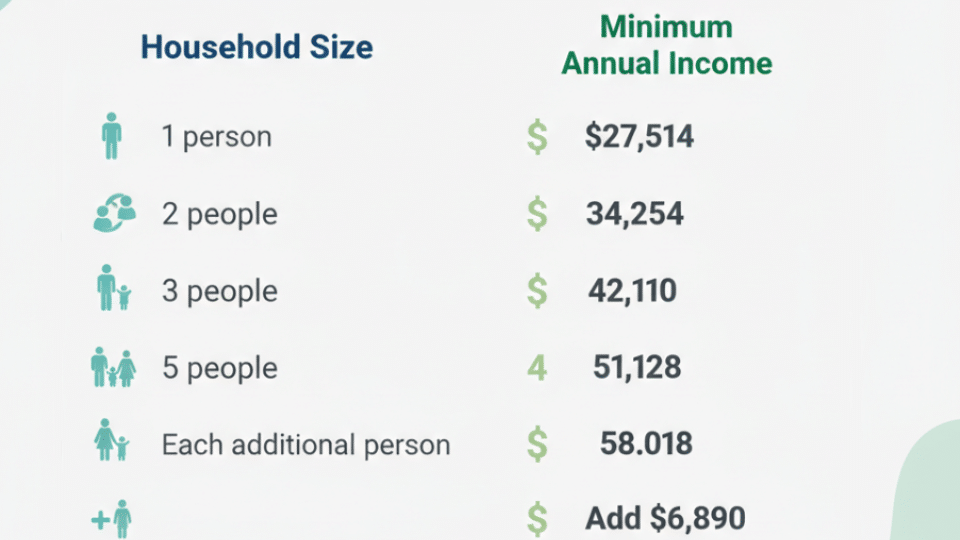The width and height of the screenshot is (960, 540).
Task: Click the "2 people" row label
Action: pos(220,214)
